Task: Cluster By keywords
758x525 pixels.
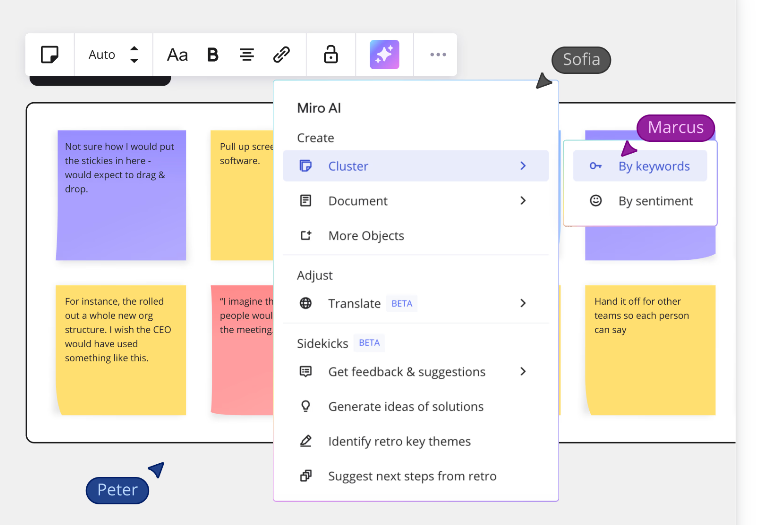Action: pos(640,166)
